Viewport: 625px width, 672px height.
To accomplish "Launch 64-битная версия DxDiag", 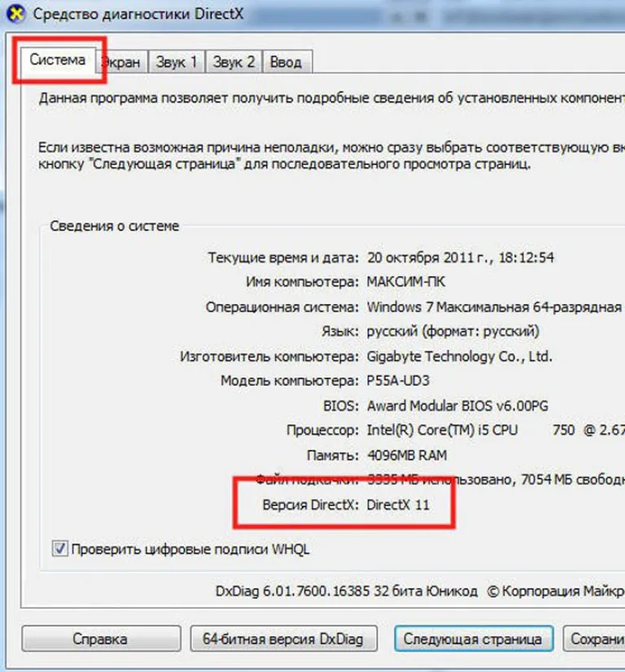I will (283, 639).
